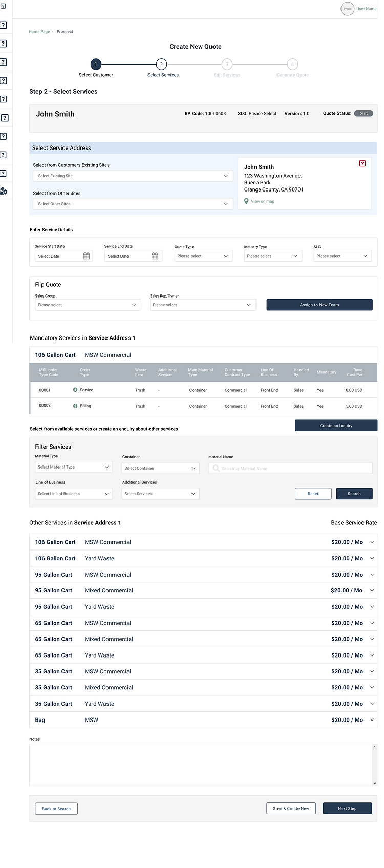Image resolution: width=384 pixels, height=868 pixels.
Task: Click the Search button in Filter Services
Action: (x=354, y=494)
